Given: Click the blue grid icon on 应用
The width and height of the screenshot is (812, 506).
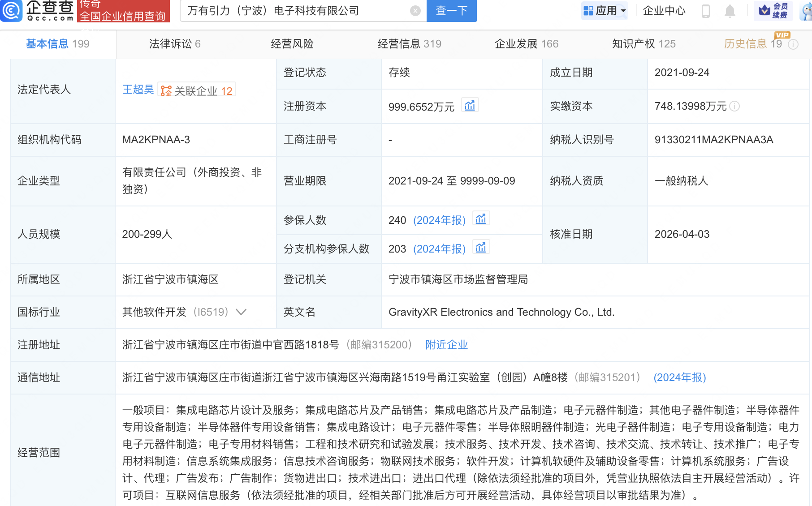Looking at the screenshot, I should tap(588, 10).
